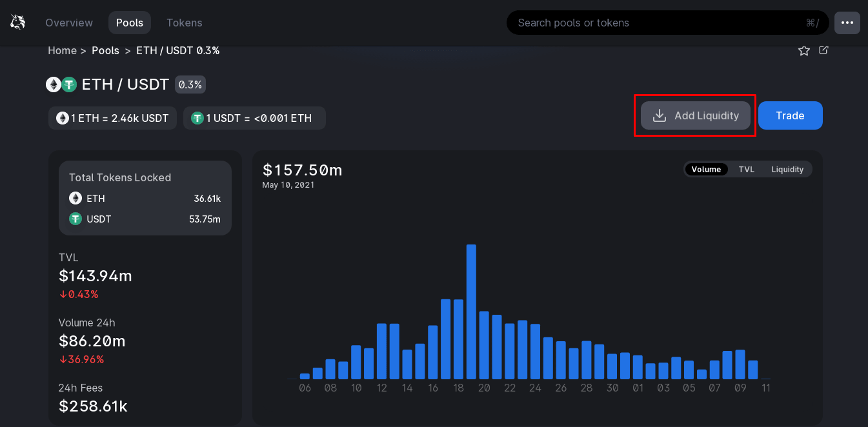Click the volume change ↓36.96%
868x427 pixels.
(x=81, y=359)
